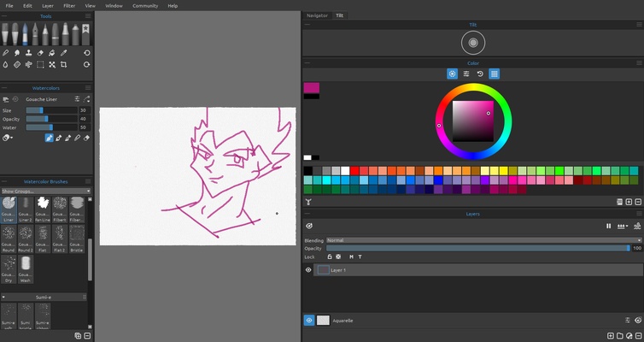Open Watercolors panel hamburger menu
Screen dimensions: 644x342
(88, 87)
